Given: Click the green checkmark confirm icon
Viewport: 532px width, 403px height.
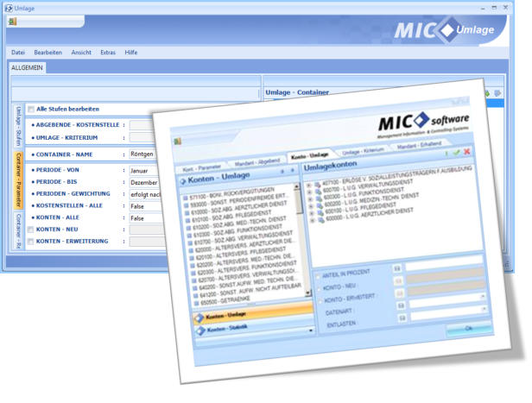Looking at the screenshot, I should pyautogui.click(x=456, y=151).
